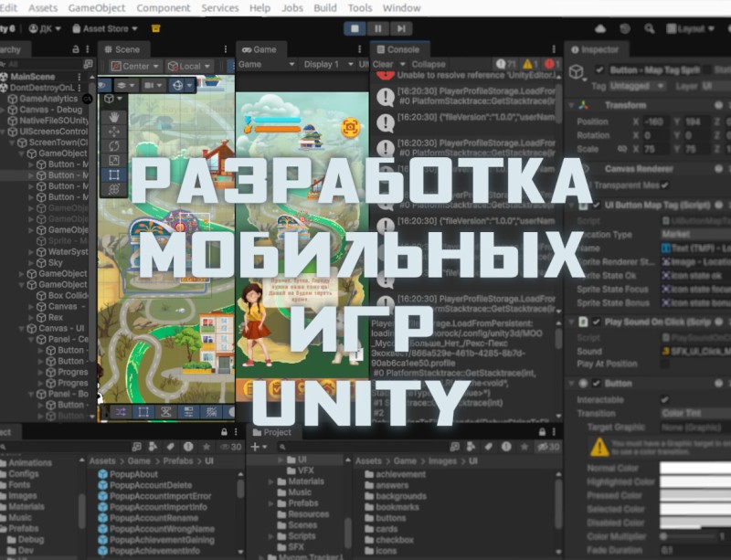Lock the Hierarchy panel
Image resolution: width=731 pixels, height=560 pixels.
tap(76, 49)
